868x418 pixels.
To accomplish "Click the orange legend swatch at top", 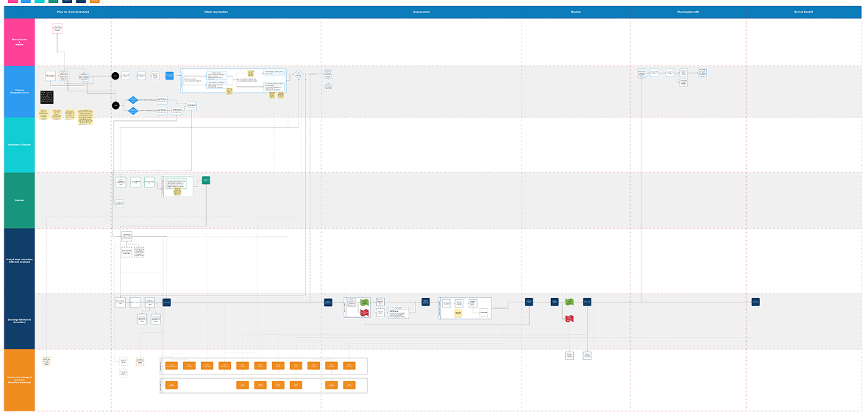I will tap(94, 1).
